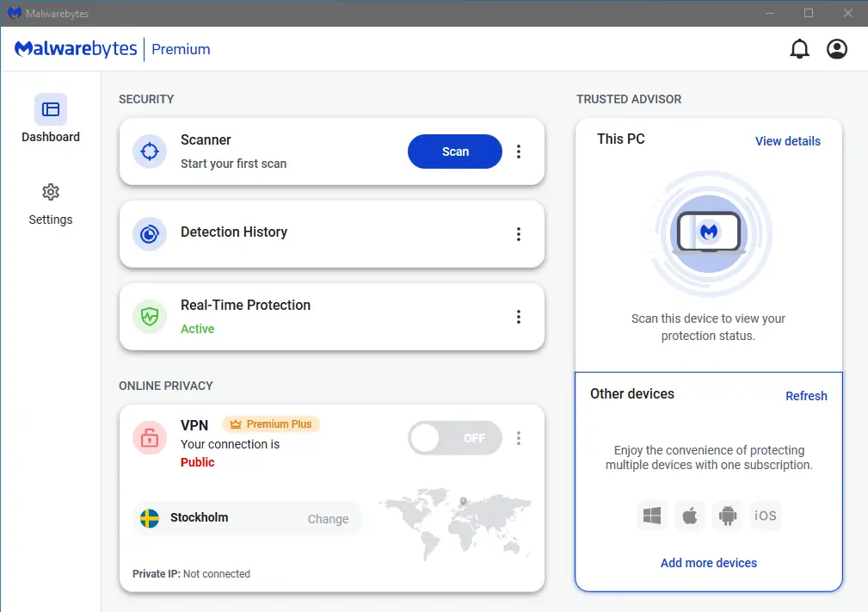Click the green Active status text
Image resolution: width=868 pixels, height=612 pixels.
[x=198, y=329]
